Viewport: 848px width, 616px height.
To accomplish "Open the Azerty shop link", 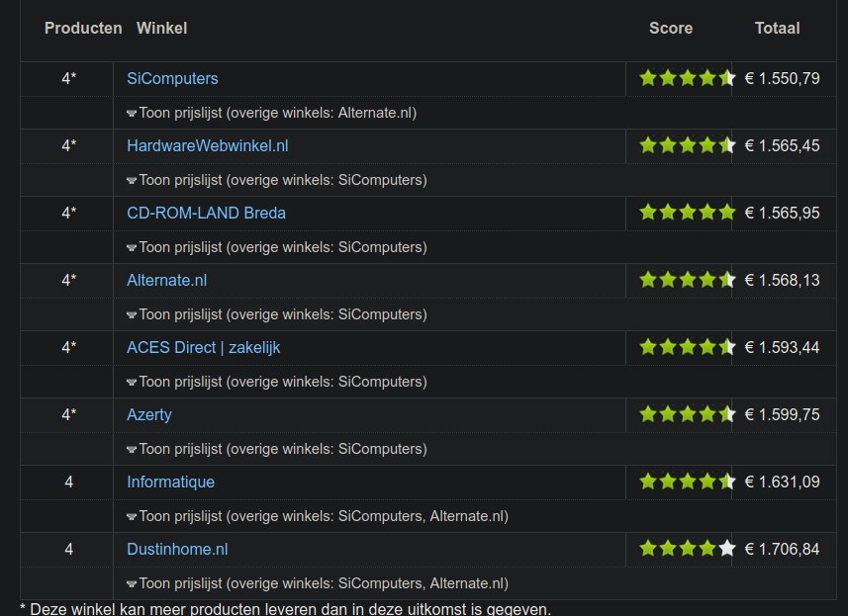I will point(149,415).
